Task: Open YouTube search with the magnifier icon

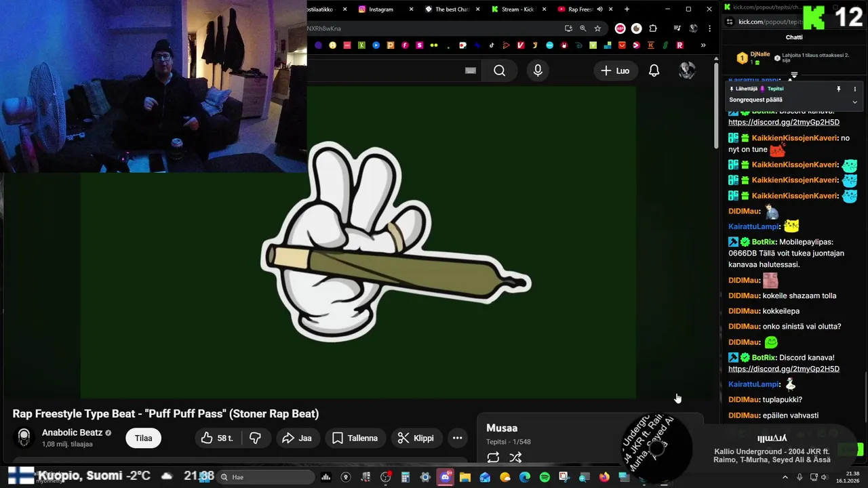Action: point(500,70)
